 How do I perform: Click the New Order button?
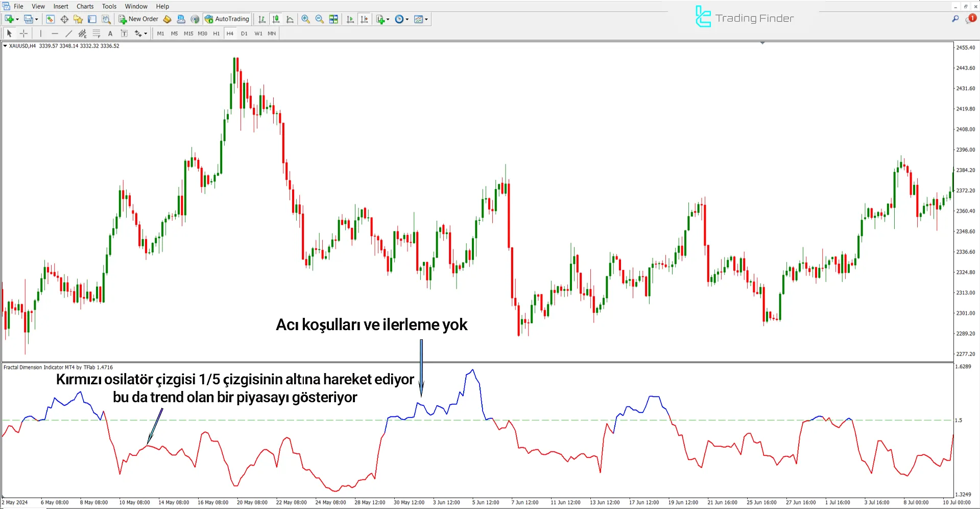pos(138,19)
